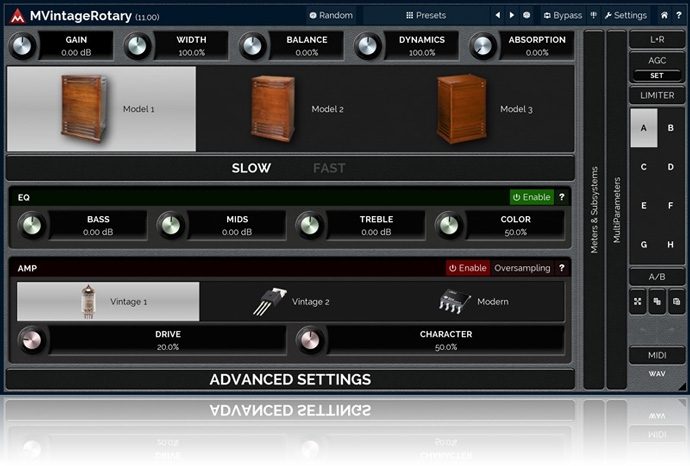Click the WIDTH knob
This screenshot has width=690, height=466.
tap(137, 46)
